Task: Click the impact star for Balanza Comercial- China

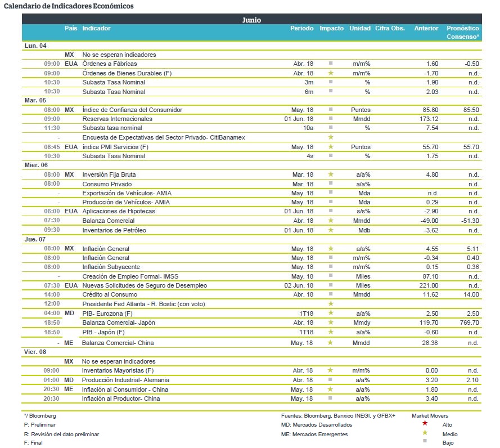Action: [330, 342]
